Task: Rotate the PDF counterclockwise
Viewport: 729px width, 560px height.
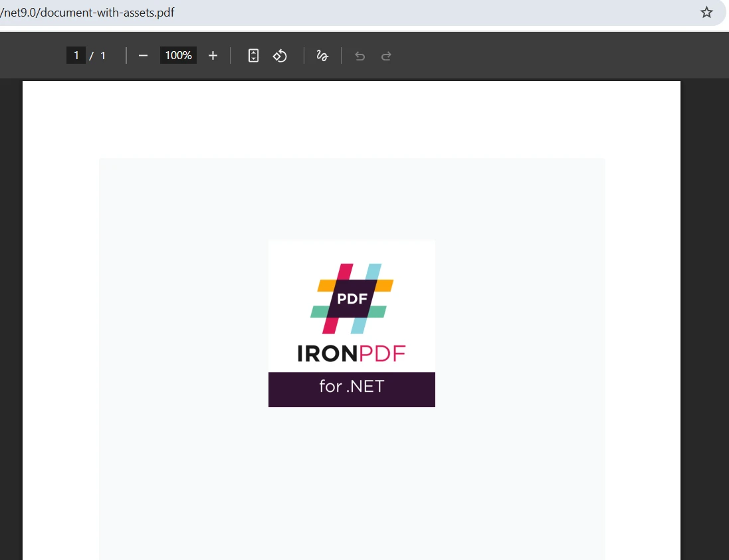Action: 280,55
